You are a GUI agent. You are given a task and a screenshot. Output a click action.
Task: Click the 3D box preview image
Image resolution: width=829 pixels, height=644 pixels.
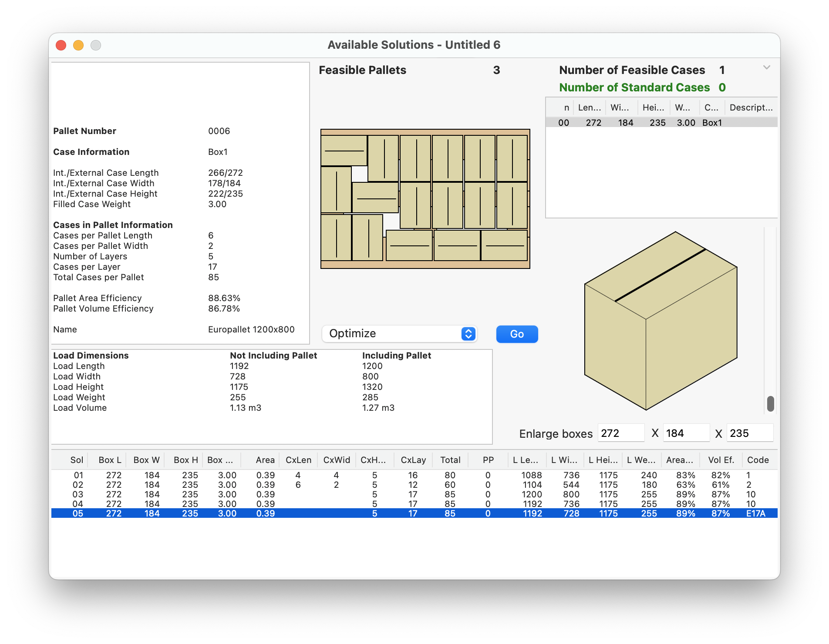661,321
